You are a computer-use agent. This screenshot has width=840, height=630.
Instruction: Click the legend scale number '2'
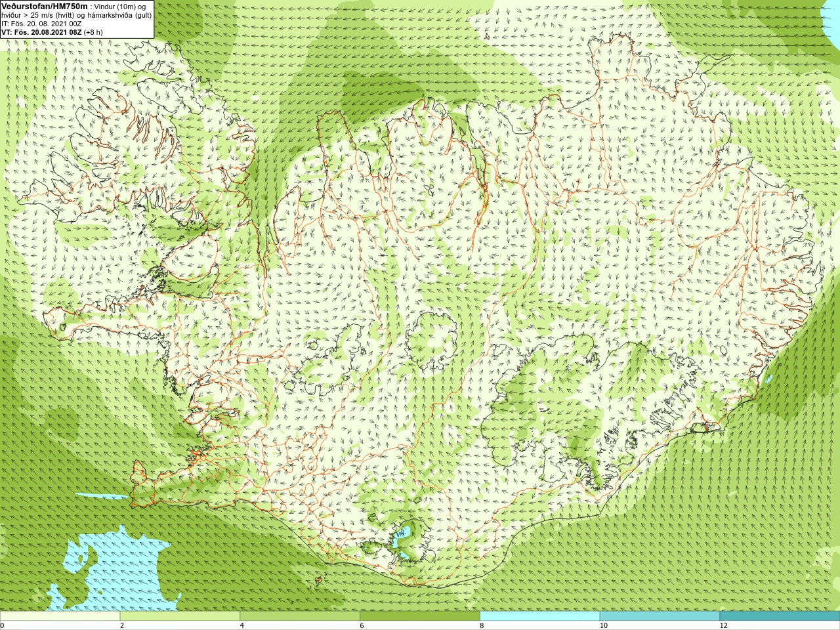(122, 625)
